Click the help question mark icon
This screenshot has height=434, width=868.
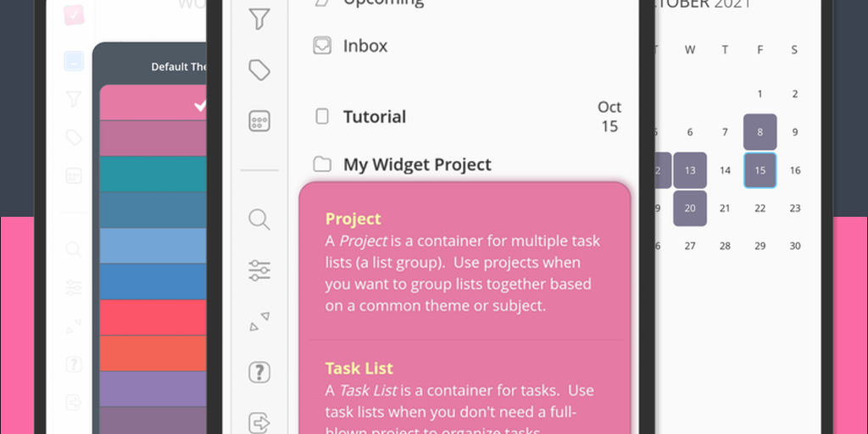click(259, 372)
